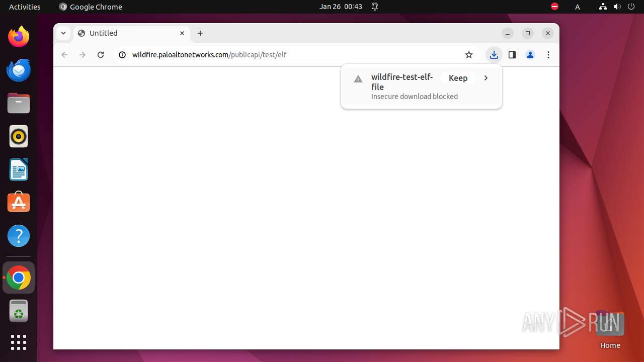Close the Untitled tab
Viewport: 644px width, 362px height.
pyautogui.click(x=182, y=33)
